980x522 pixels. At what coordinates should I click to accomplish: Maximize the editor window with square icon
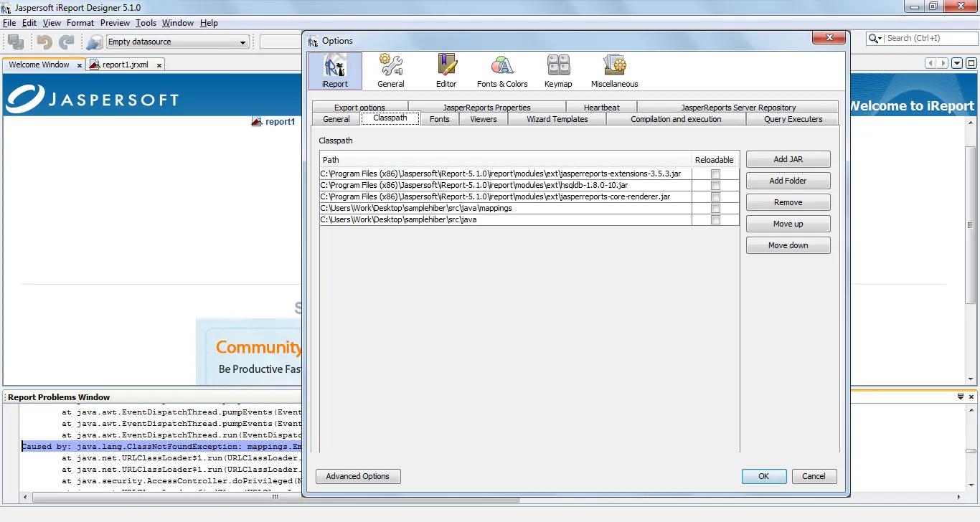tap(971, 63)
